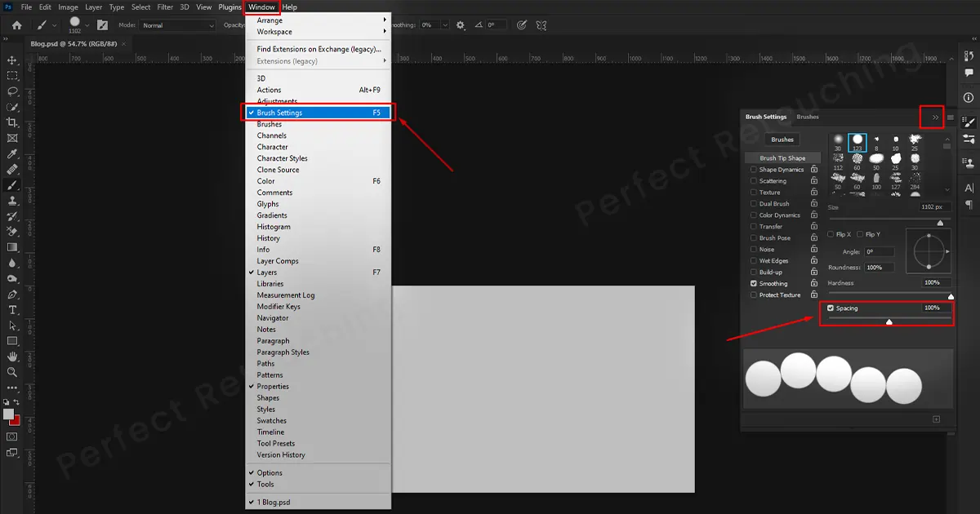The width and height of the screenshot is (980, 514).
Task: Toggle the Scattering checkbox
Action: 753,180
